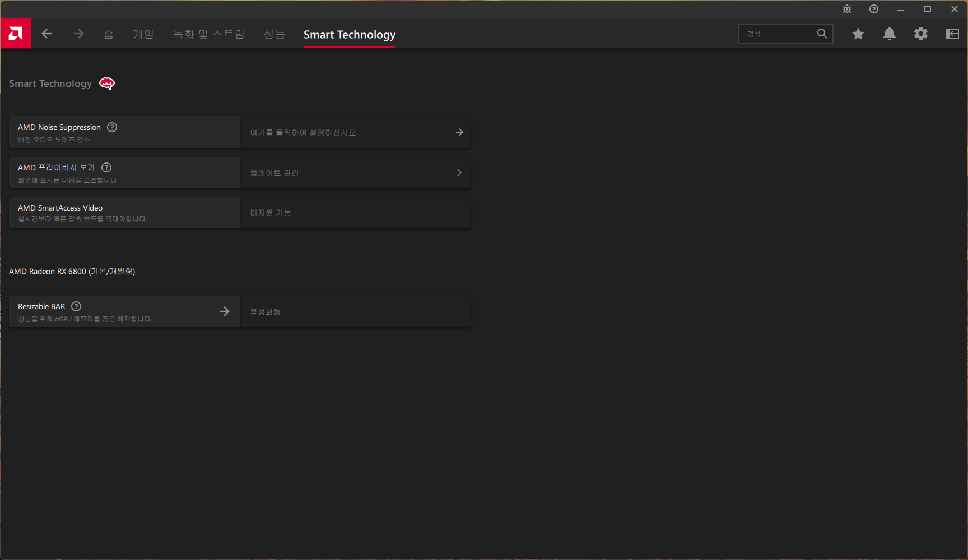Click the 미지원 기능 status text

coord(271,213)
